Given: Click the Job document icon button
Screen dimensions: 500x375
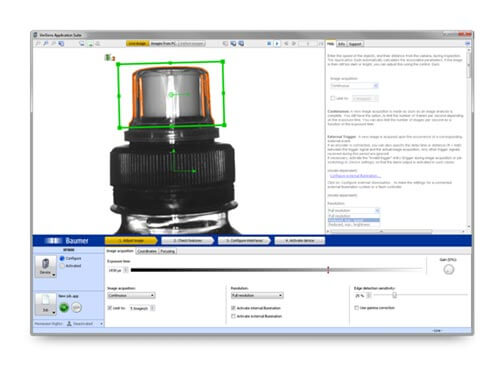Looking at the screenshot, I should click(x=46, y=304).
